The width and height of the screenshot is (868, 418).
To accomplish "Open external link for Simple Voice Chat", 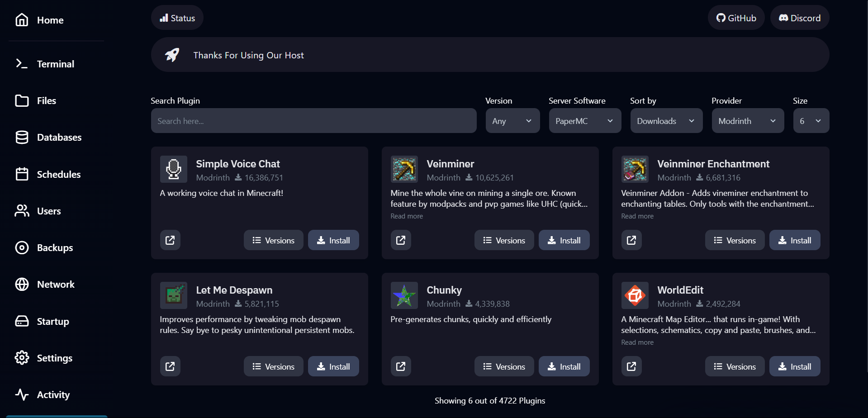I will coord(170,240).
